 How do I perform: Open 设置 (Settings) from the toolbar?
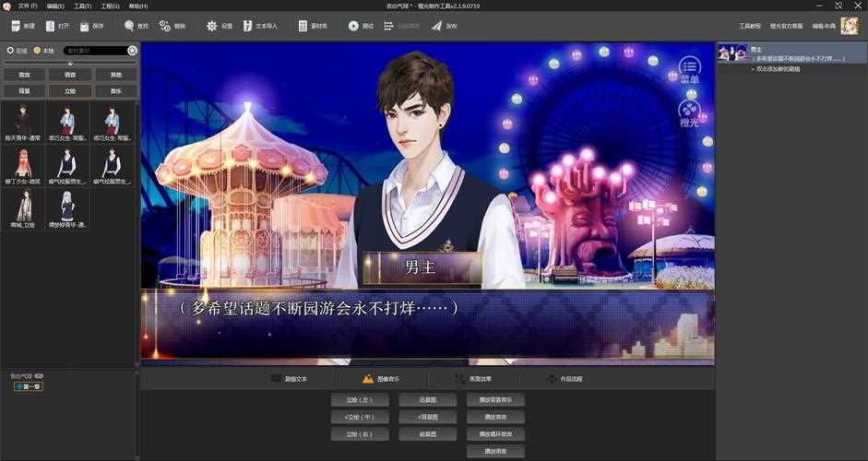212,26
